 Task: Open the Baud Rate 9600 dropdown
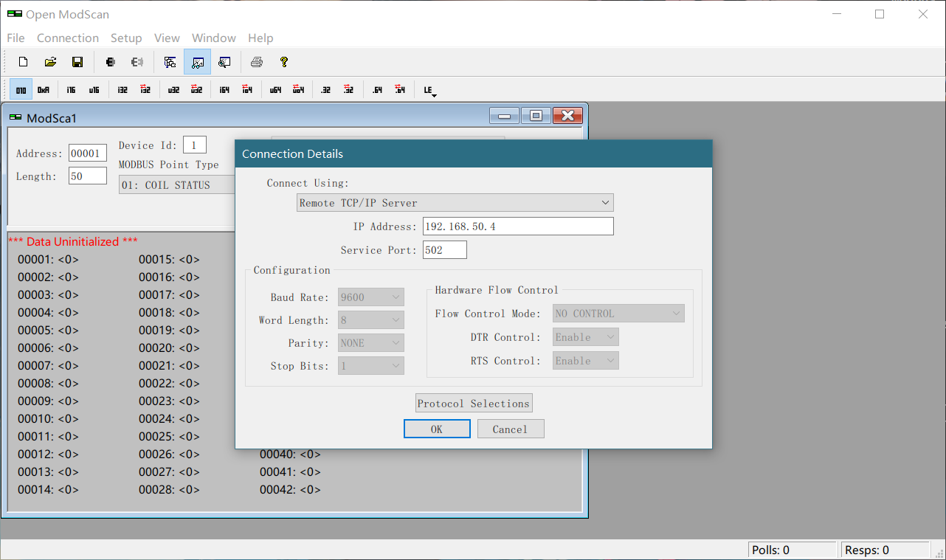point(370,297)
